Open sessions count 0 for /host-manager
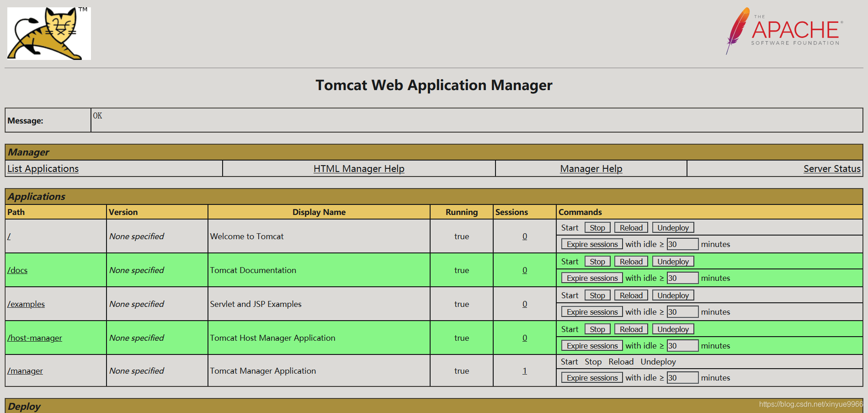Viewport: 868px width, 413px height. pyautogui.click(x=525, y=338)
